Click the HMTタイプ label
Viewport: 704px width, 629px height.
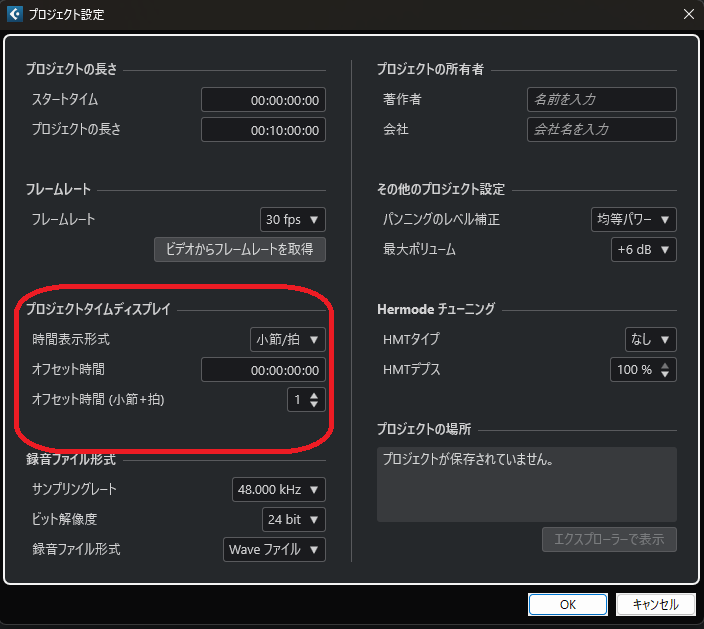click(x=411, y=339)
